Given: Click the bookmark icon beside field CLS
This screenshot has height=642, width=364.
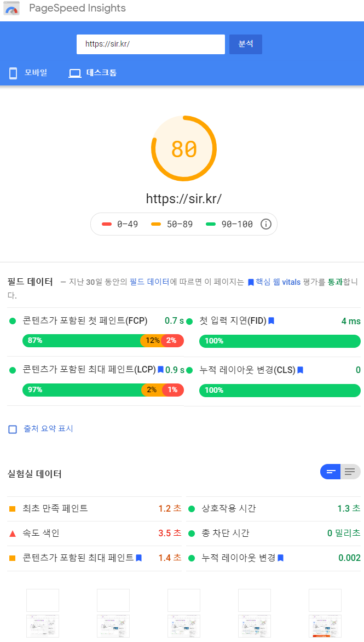Looking at the screenshot, I should click(x=300, y=370).
